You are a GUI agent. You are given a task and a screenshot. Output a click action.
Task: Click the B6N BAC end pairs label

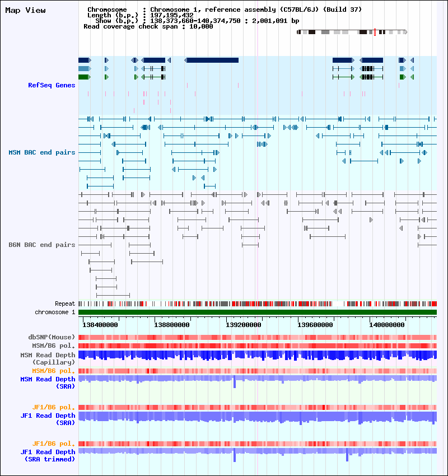click(x=42, y=245)
